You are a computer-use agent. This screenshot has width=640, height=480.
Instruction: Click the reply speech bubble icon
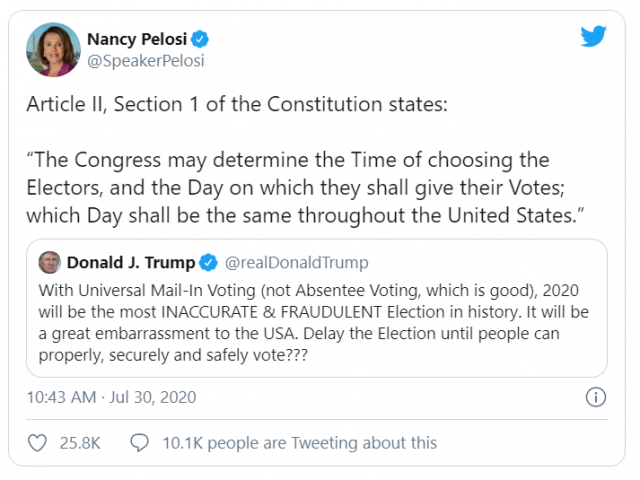tap(141, 442)
